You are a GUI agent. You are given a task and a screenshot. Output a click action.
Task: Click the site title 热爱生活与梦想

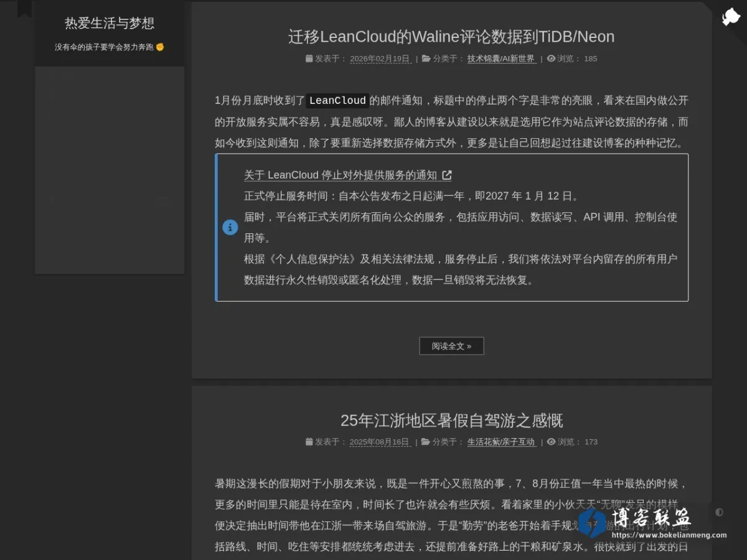[x=110, y=23]
